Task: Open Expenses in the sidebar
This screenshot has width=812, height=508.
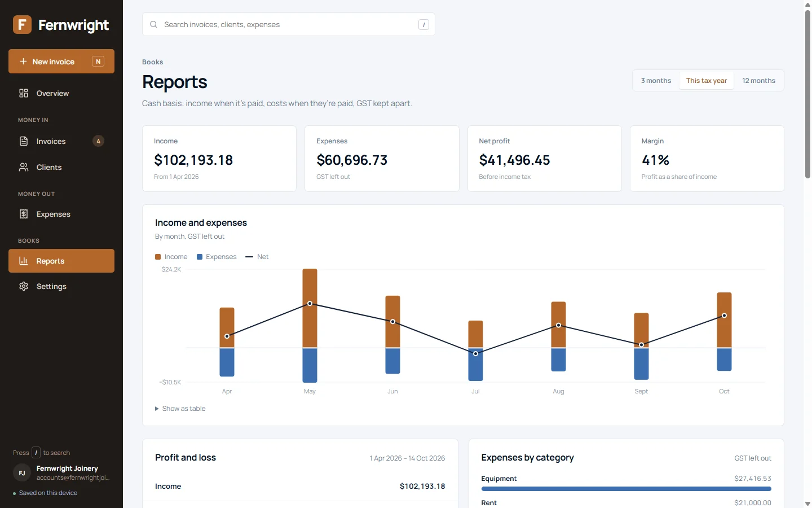Action: tap(61, 214)
